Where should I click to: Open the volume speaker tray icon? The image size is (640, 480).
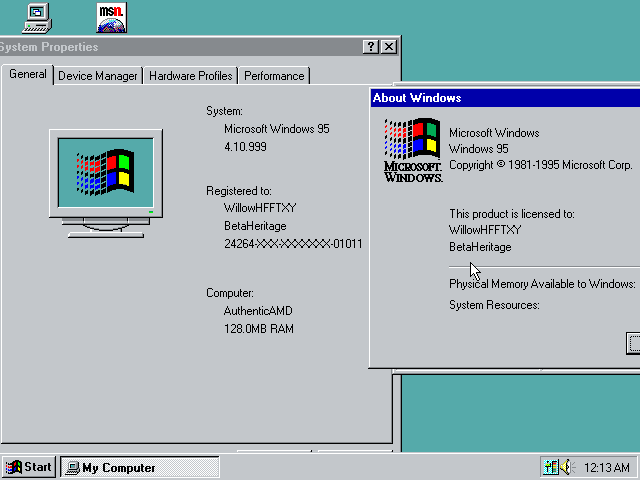click(x=567, y=467)
